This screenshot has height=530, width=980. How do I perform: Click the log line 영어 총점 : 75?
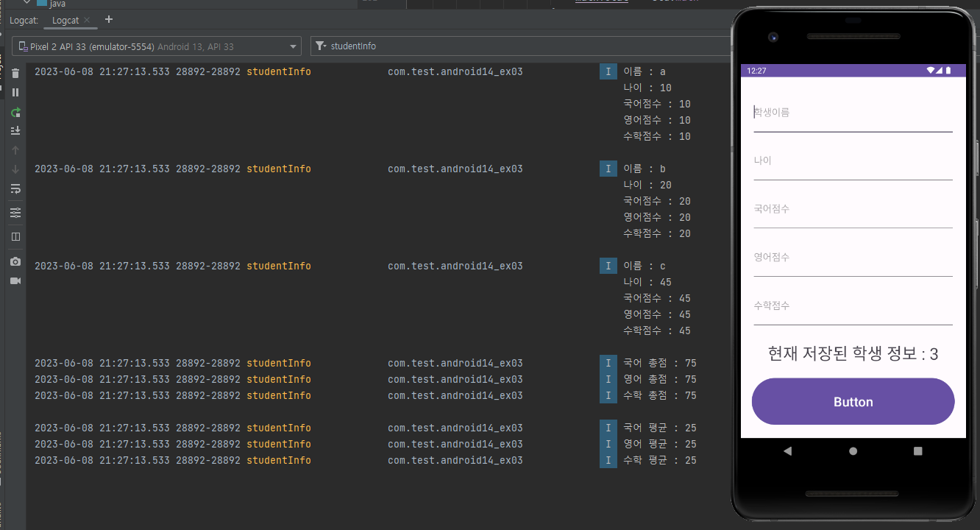point(660,379)
